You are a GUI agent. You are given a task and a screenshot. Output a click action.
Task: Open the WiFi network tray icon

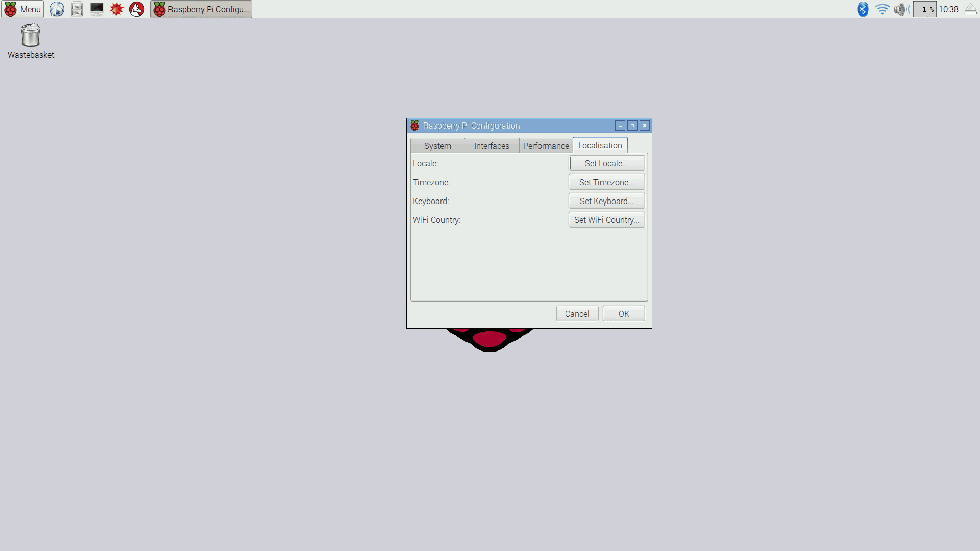(882, 9)
